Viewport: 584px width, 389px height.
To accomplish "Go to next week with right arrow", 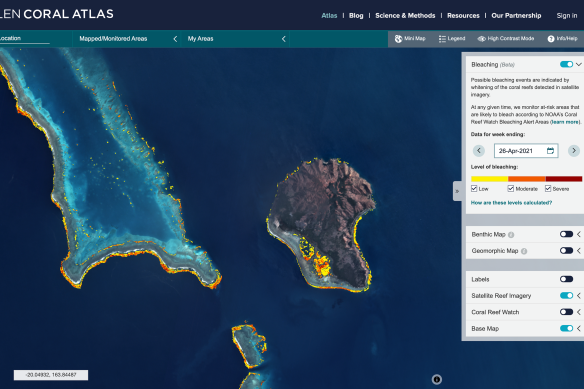I will click(574, 151).
